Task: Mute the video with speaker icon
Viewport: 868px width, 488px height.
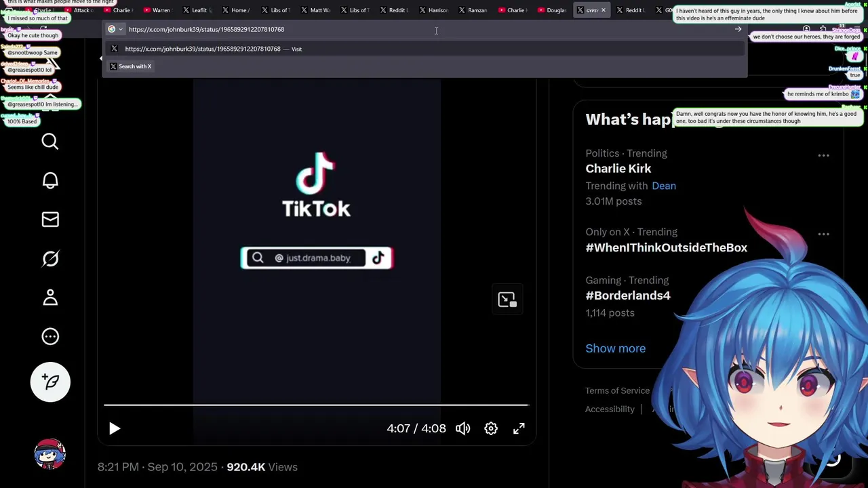Action: pyautogui.click(x=463, y=428)
